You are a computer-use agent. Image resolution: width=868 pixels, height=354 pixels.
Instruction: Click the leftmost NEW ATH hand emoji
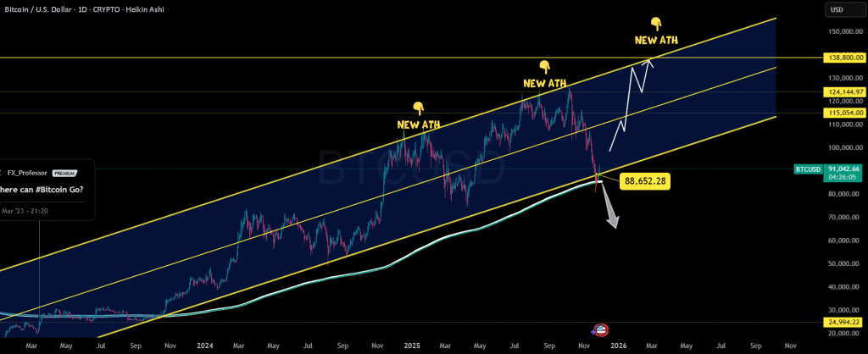(418, 108)
